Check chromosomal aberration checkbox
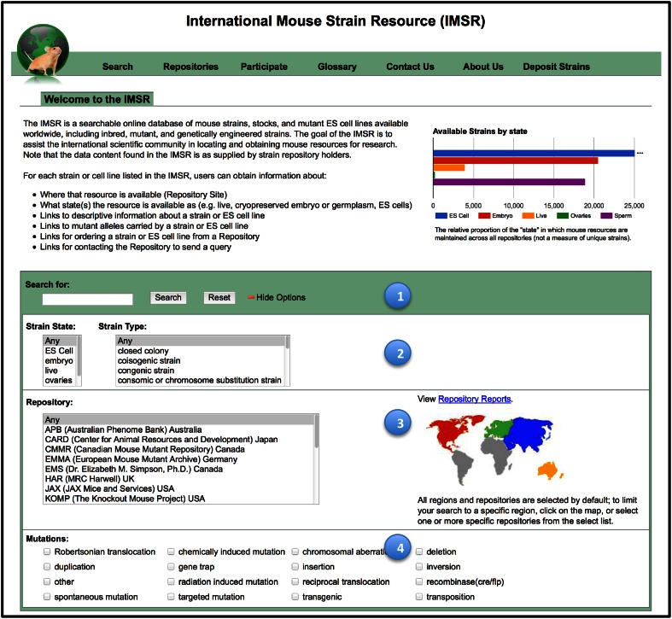Screen dimensions: 672x619 [x=295, y=552]
